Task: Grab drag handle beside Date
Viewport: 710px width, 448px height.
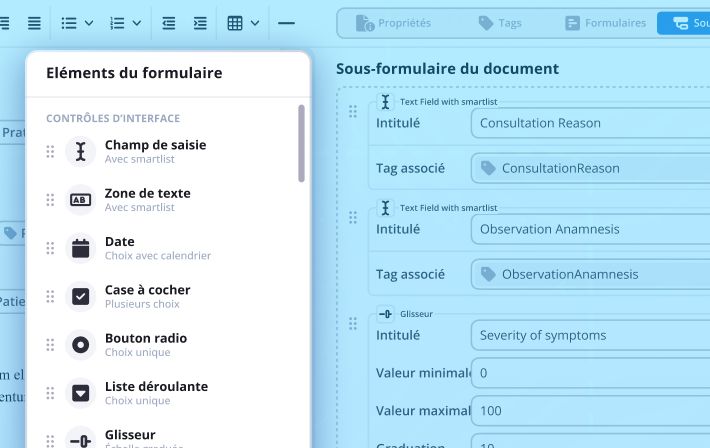Action: 50,248
